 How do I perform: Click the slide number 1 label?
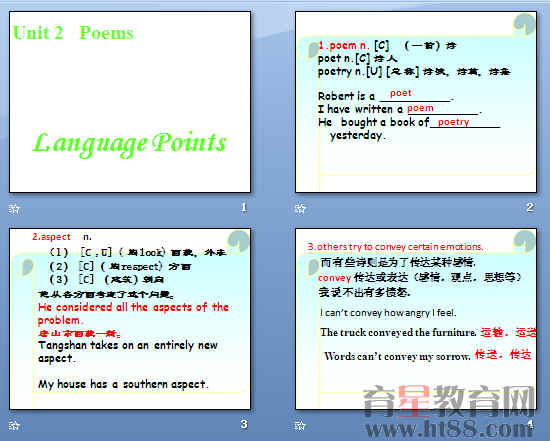(244, 207)
